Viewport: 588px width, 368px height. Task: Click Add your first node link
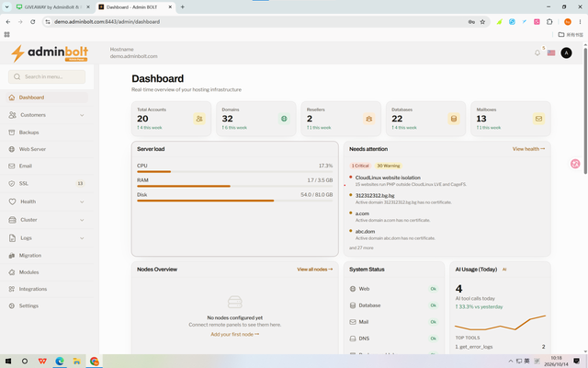point(235,334)
